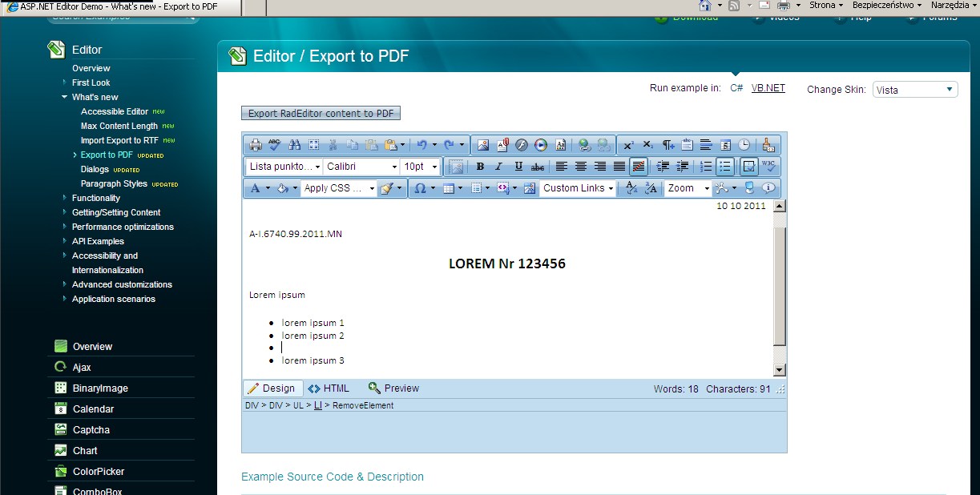Open the Insert Symbol omega tool
Image resolution: width=980 pixels, height=495 pixels.
point(420,188)
